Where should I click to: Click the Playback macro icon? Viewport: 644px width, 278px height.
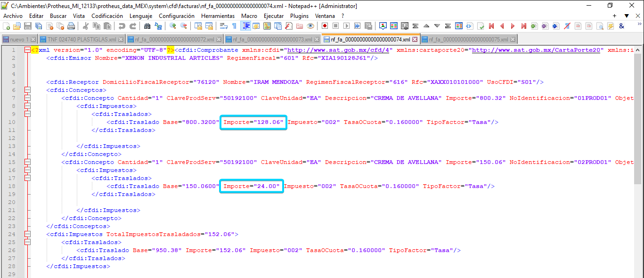click(346, 26)
